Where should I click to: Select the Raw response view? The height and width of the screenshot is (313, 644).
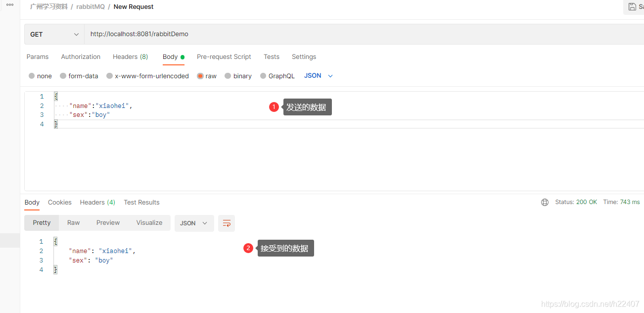click(x=74, y=223)
